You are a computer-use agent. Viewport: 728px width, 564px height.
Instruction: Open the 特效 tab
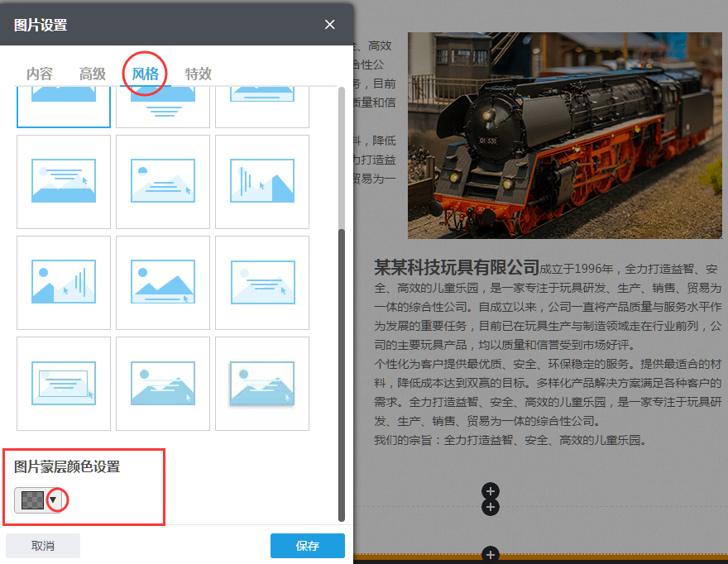199,74
